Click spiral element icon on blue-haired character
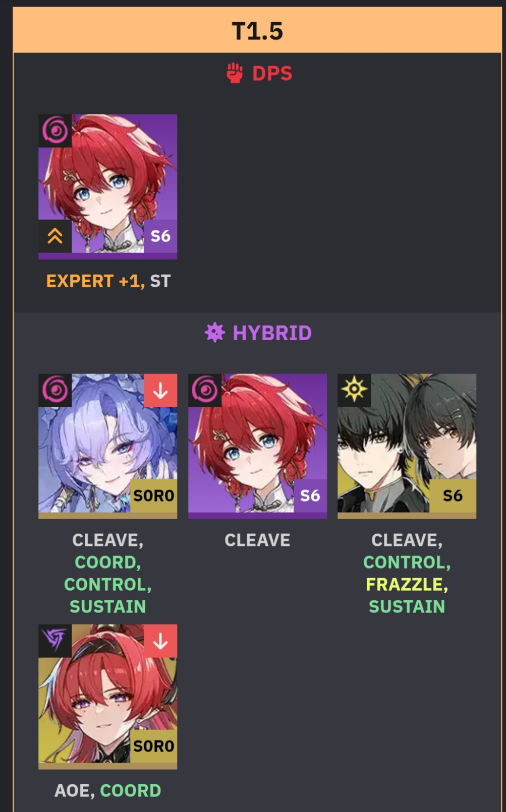Image resolution: width=506 pixels, height=812 pixels. [x=55, y=390]
